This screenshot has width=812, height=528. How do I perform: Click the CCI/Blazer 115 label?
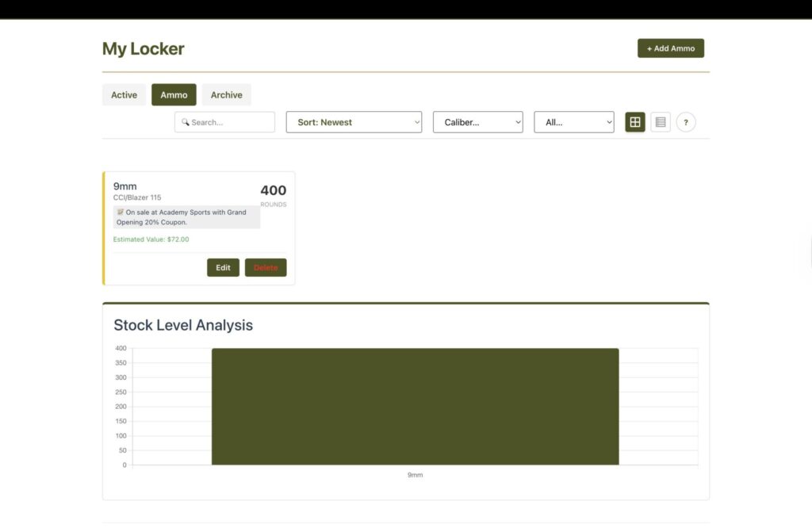coord(137,197)
